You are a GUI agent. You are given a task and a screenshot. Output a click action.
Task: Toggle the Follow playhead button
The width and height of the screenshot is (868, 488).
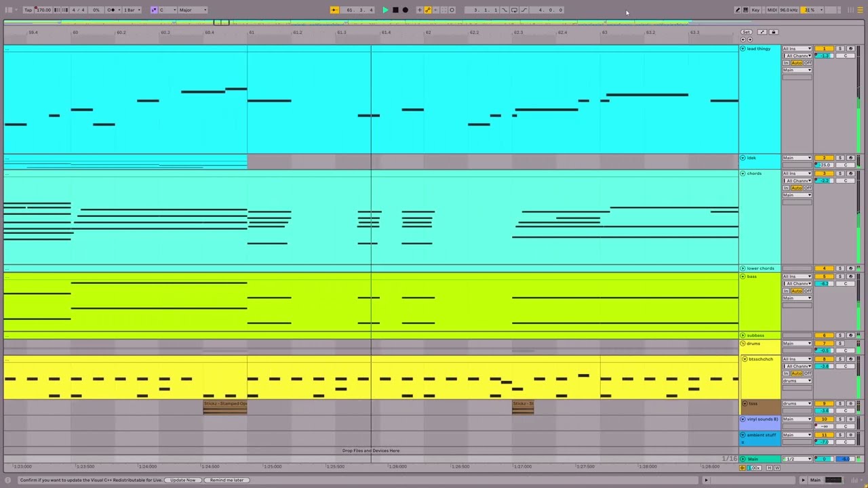[x=334, y=9]
